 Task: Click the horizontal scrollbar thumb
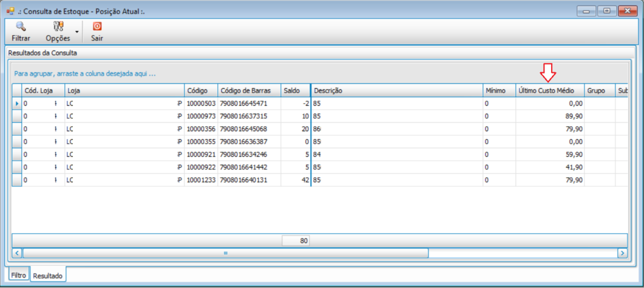(225, 253)
